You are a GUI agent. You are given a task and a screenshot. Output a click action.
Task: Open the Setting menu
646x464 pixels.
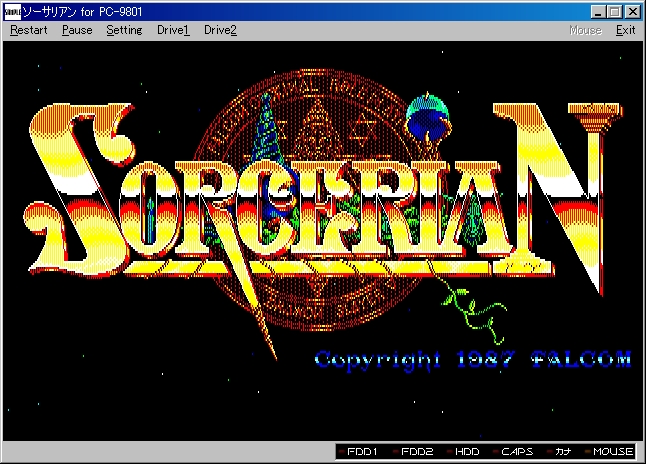(124, 30)
